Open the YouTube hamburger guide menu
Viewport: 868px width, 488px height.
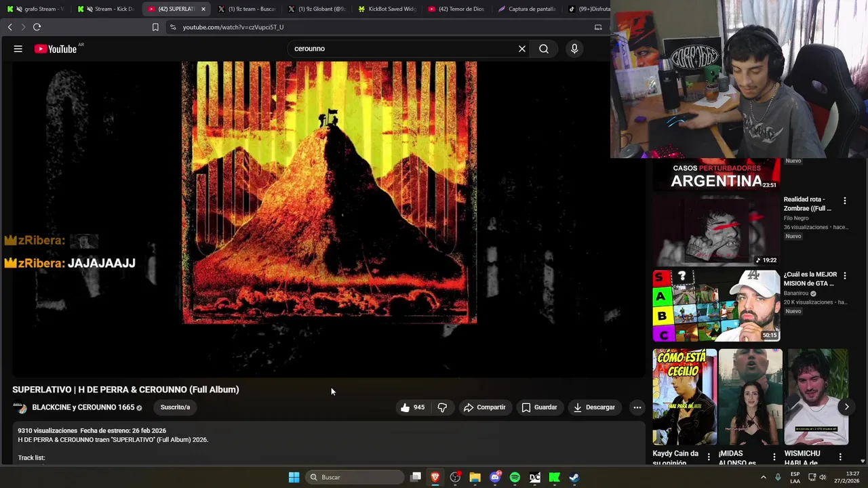point(18,49)
